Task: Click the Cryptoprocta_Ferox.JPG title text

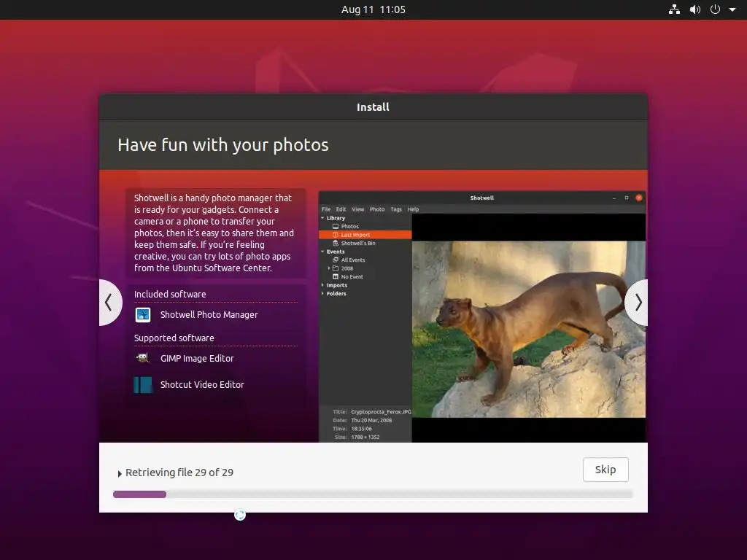Action: pyautogui.click(x=381, y=412)
